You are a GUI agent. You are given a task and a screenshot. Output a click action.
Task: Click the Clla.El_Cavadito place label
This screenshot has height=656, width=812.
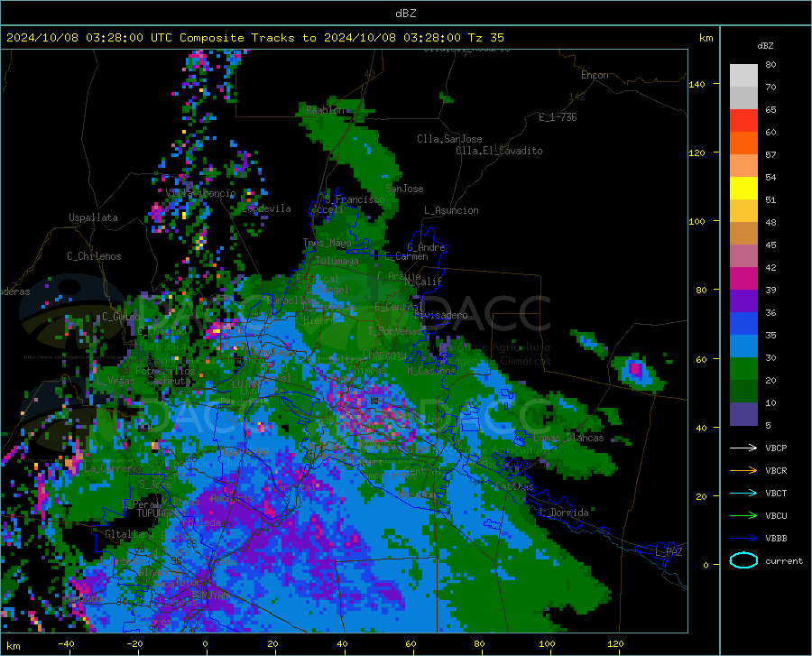pos(499,151)
